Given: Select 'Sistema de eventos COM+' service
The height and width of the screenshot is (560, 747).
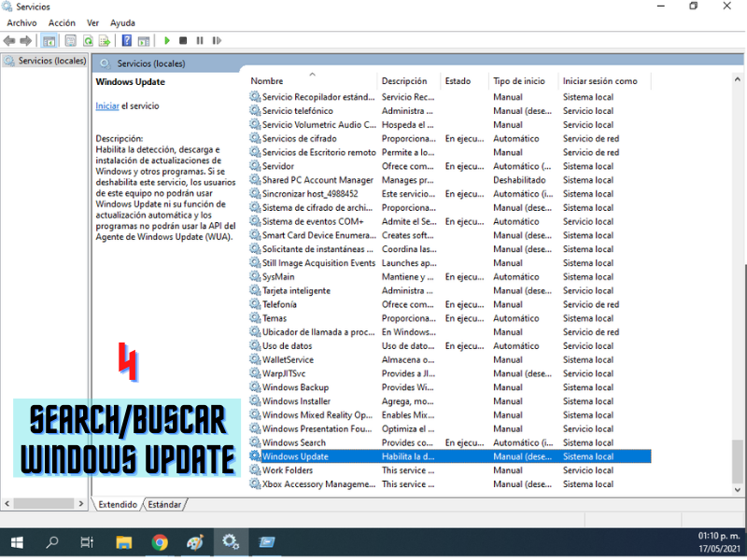Looking at the screenshot, I should tap(313, 221).
